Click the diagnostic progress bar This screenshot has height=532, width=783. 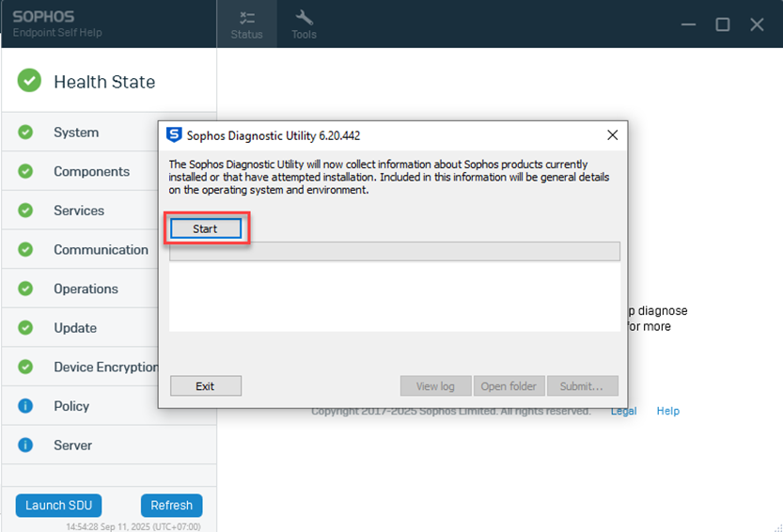394,251
